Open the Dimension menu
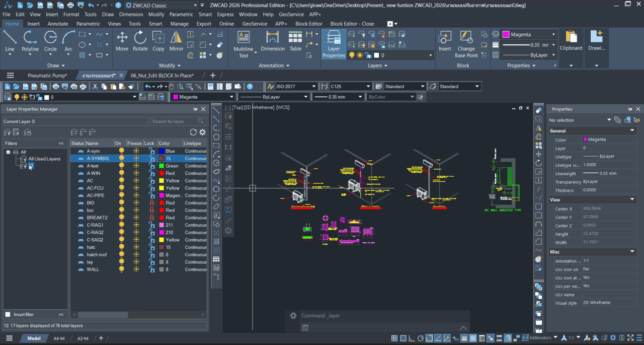Viewport: 644px width, 345px height. pyautogui.click(x=131, y=15)
